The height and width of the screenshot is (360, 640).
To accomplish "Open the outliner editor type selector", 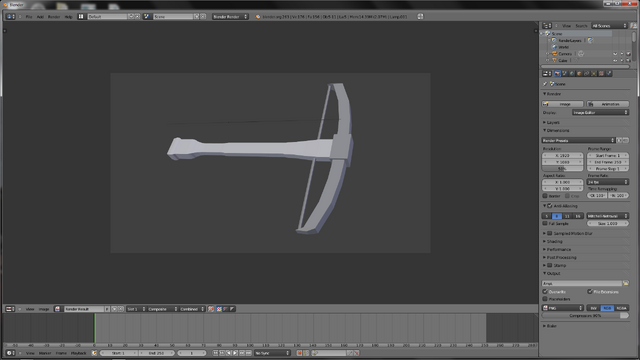I will click(x=547, y=26).
